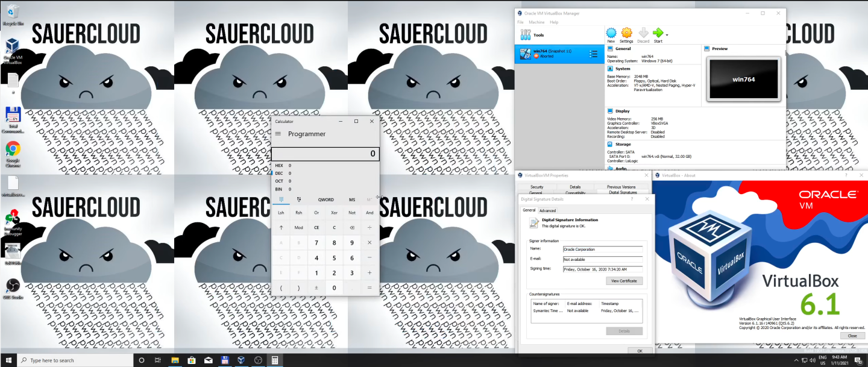Select BIN number base in Calculator

click(x=325, y=189)
